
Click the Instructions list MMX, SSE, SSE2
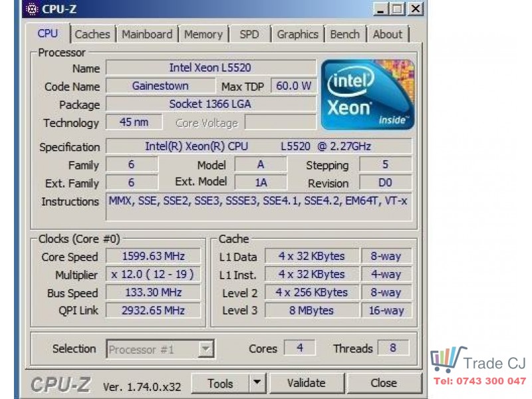point(259,207)
